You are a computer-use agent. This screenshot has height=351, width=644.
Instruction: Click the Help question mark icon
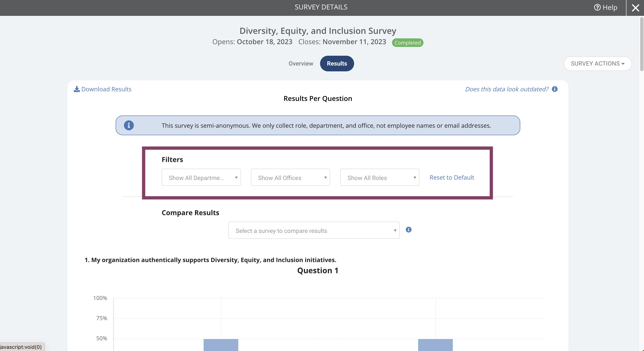597,7
